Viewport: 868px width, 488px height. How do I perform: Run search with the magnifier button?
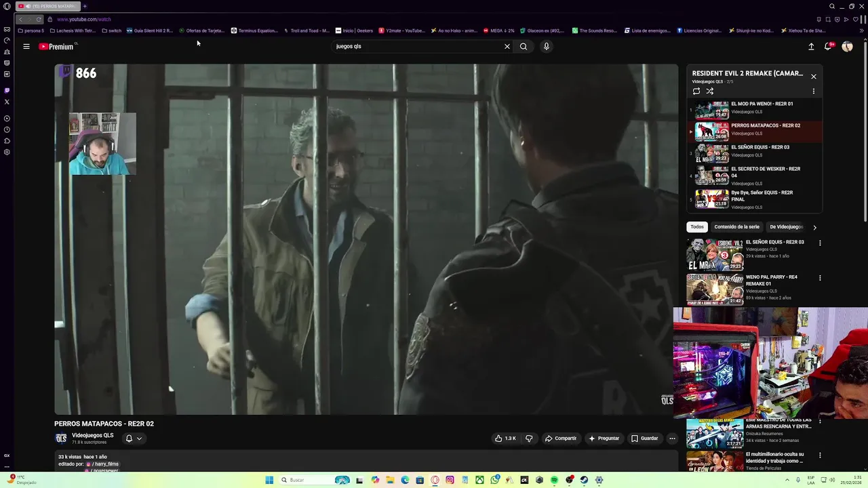coord(524,47)
